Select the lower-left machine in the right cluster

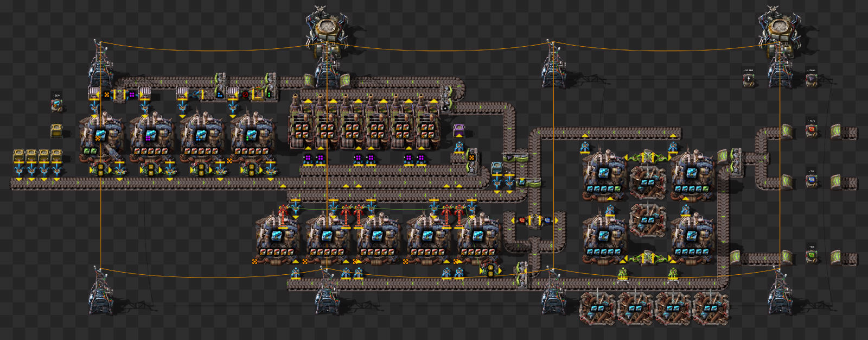[604, 239]
